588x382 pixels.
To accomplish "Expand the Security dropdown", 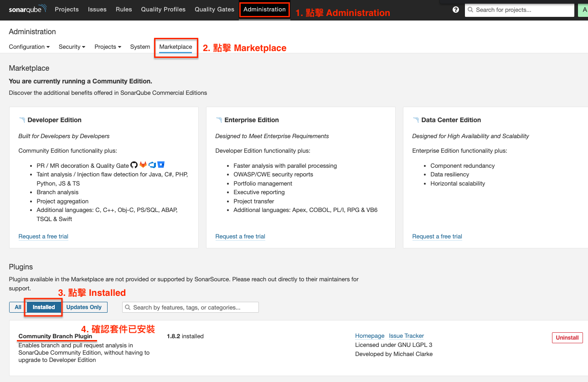I will point(72,46).
